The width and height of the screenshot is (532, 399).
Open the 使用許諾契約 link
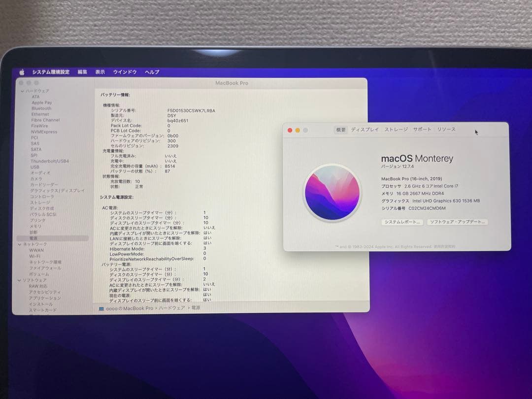coord(444,247)
